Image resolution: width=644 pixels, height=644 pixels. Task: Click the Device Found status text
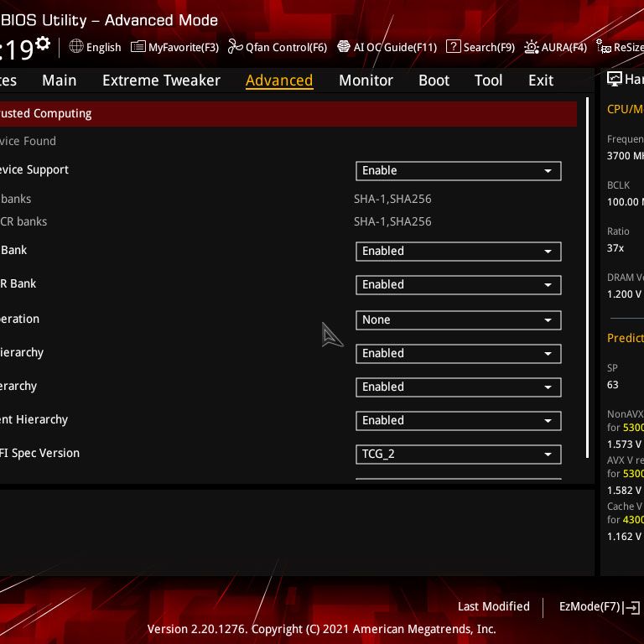tap(28, 141)
